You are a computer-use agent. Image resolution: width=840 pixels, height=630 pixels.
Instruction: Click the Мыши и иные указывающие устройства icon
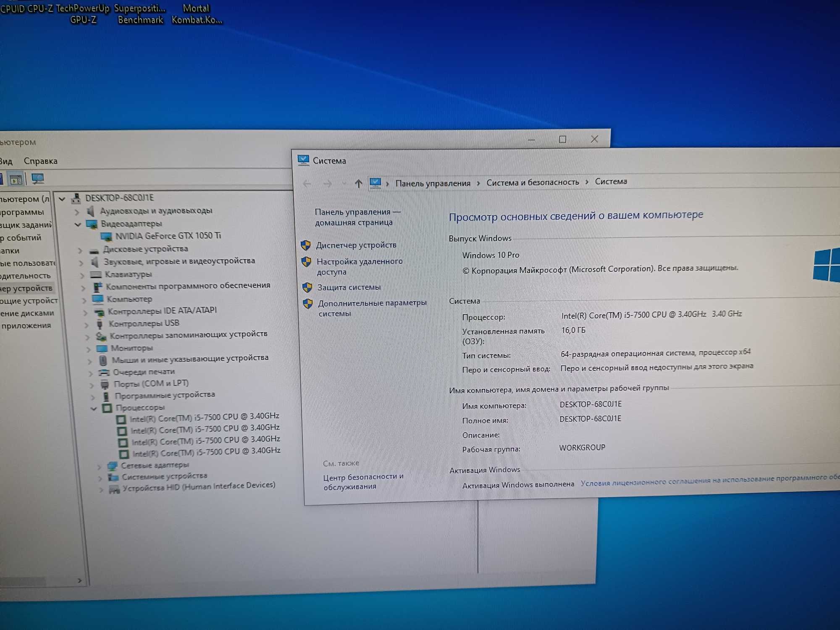click(x=103, y=360)
